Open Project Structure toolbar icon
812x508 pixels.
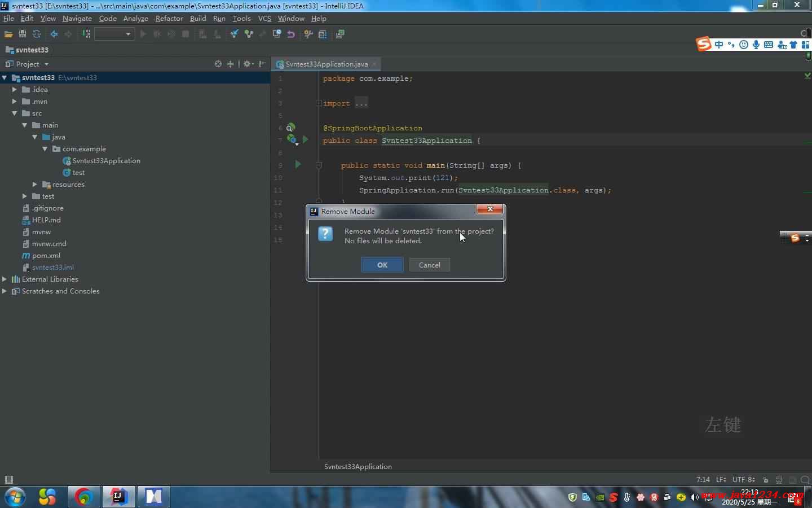(x=323, y=34)
